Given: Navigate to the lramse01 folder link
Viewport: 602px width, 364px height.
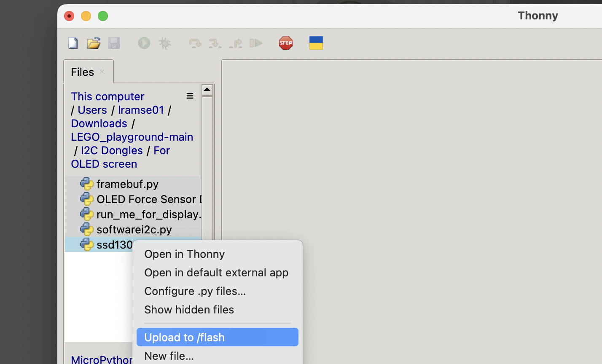Looking at the screenshot, I should [141, 110].
